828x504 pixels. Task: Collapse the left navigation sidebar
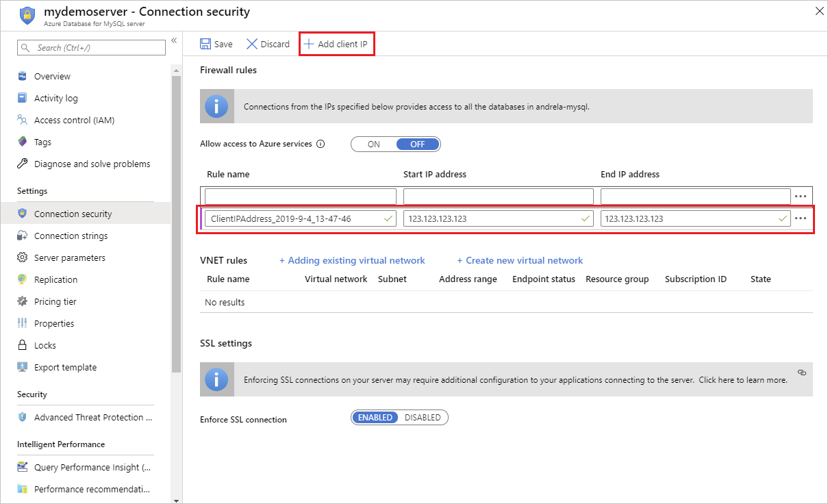pyautogui.click(x=174, y=41)
